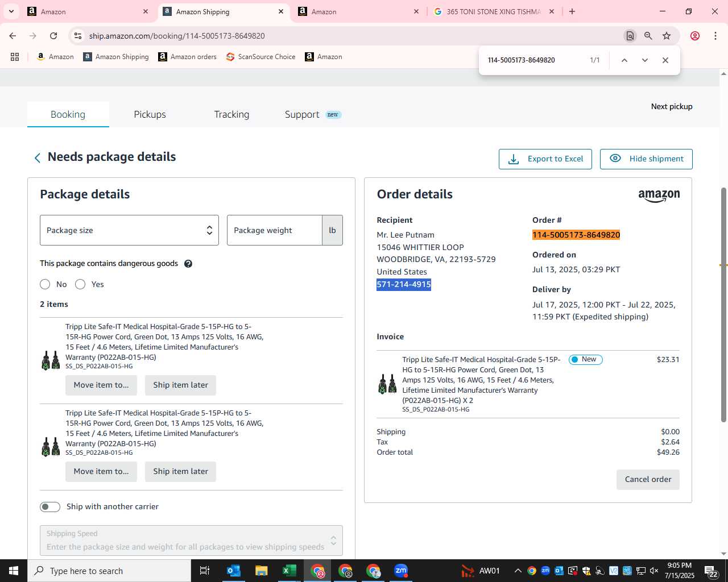Open Zoom from the taskbar
Viewport: 728px width, 582px height.
[x=401, y=571]
